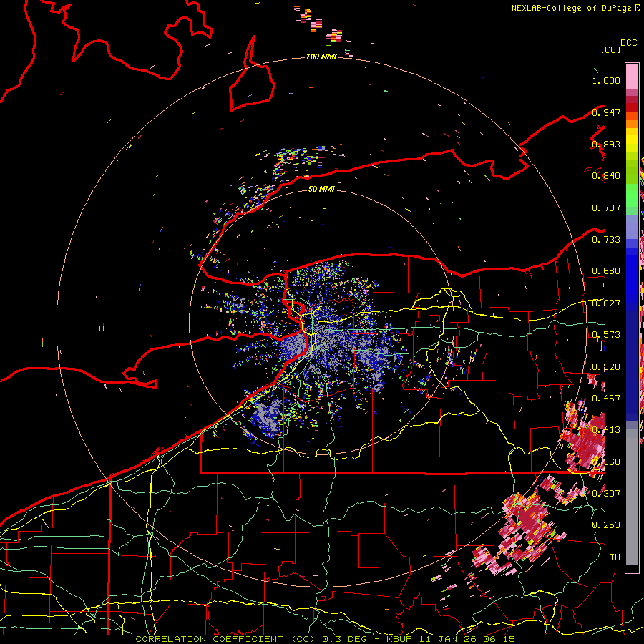The image size is (644, 644).
Task: Click the TH threshold label
Action: pyautogui.click(x=615, y=557)
